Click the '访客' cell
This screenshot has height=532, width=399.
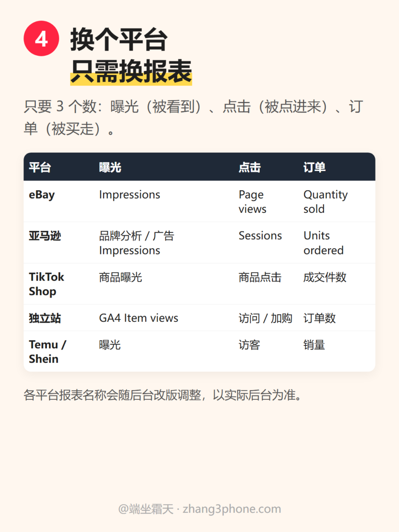(x=249, y=345)
